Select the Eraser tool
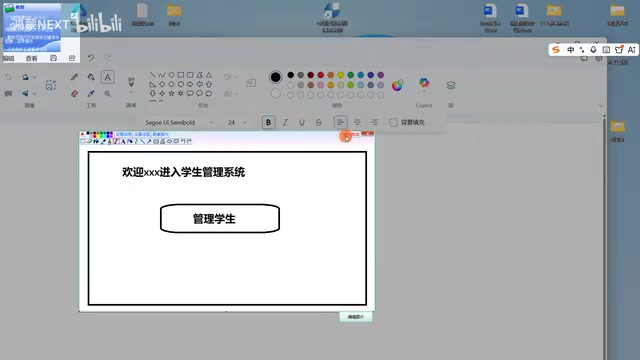640x360 pixels. (74, 93)
